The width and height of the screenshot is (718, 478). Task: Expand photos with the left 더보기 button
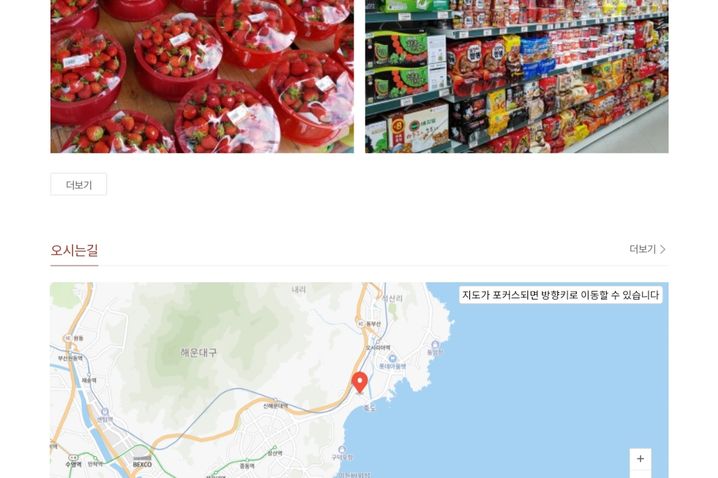pos(78,185)
